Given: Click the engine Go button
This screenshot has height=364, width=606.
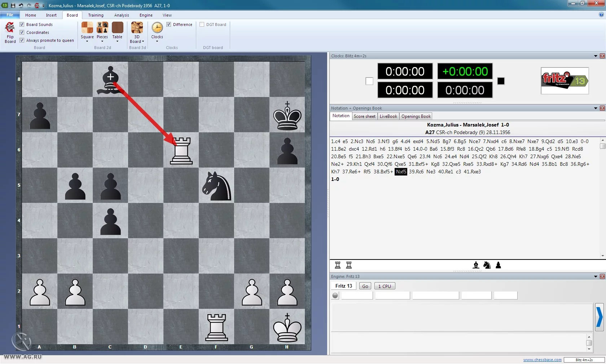Looking at the screenshot, I should tap(365, 286).
